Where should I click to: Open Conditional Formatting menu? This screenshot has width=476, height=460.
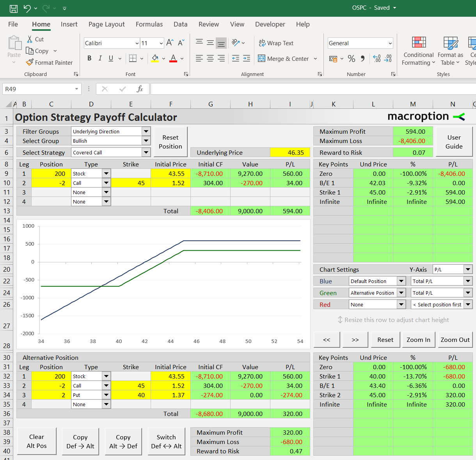(x=418, y=51)
